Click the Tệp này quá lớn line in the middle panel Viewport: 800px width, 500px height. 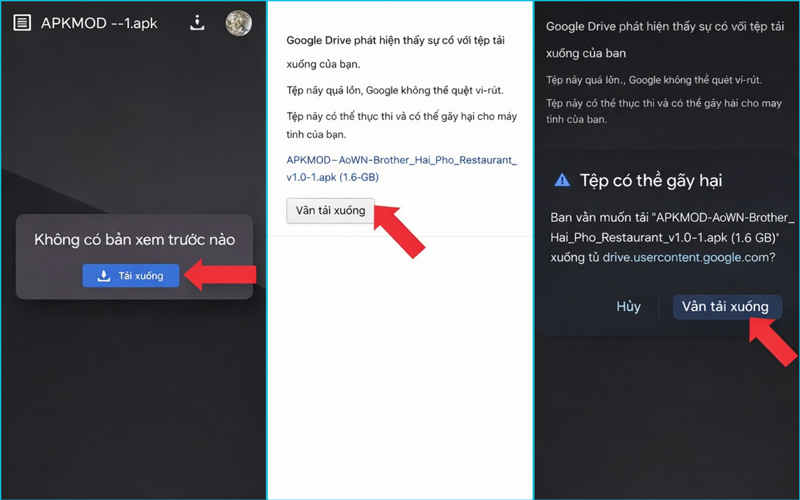[x=398, y=90]
